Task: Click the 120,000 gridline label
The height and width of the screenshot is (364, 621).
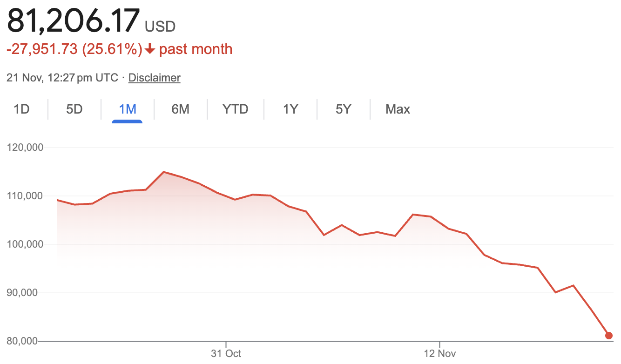Action: (x=25, y=147)
